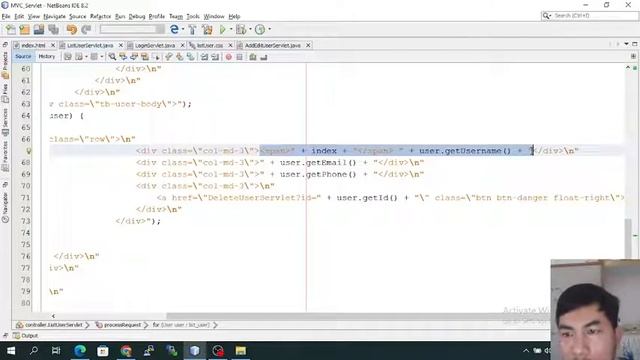This screenshot has height=360, width=640.
Task: Open the Output window button
Action: point(25,336)
